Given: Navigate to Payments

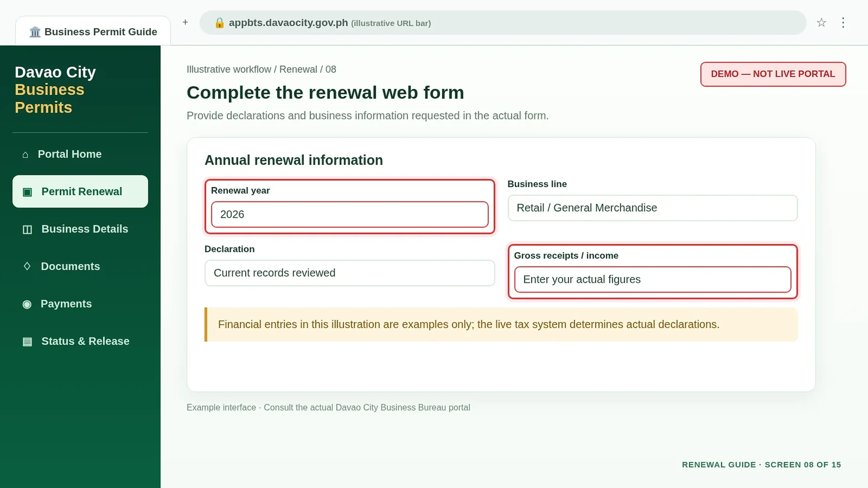Looking at the screenshot, I should pyautogui.click(x=80, y=304).
